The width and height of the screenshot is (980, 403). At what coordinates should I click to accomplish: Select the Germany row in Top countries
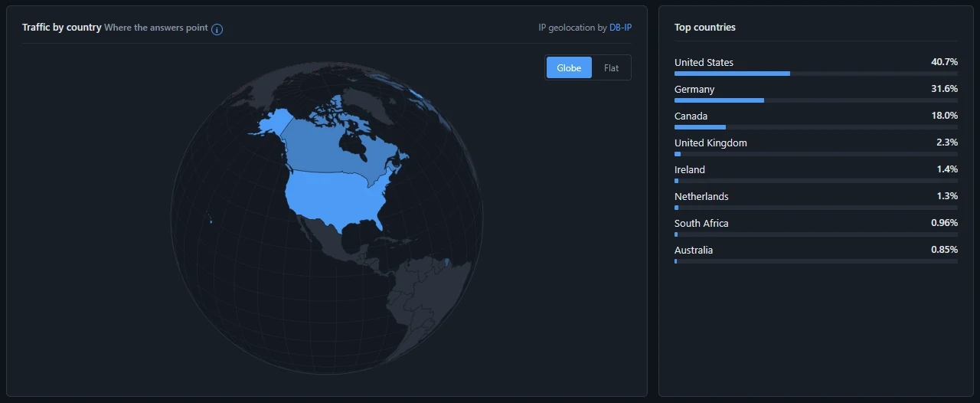point(815,93)
